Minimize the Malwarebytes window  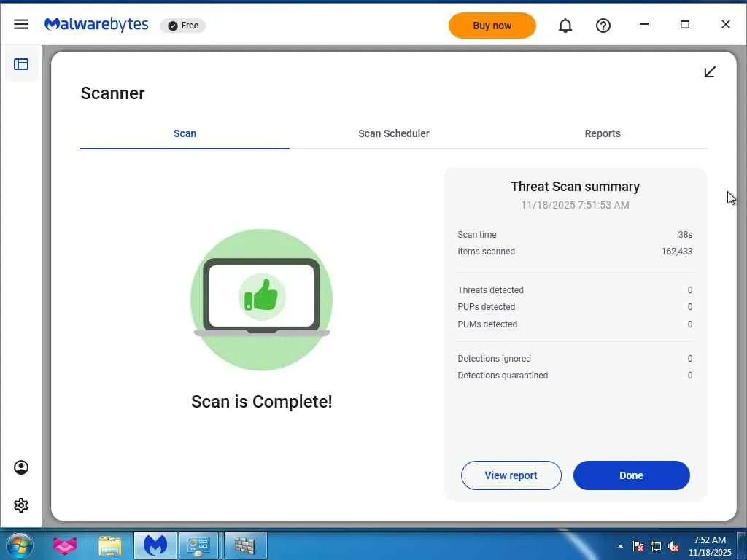coord(644,24)
